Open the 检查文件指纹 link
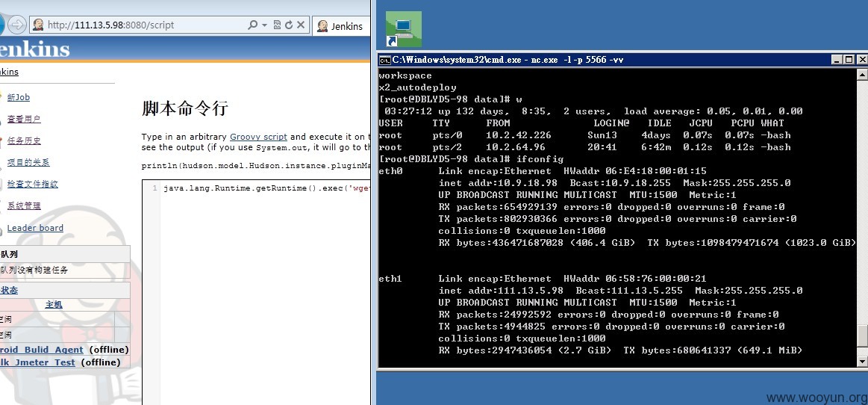Screen dimensions: 868x405 click(33, 184)
